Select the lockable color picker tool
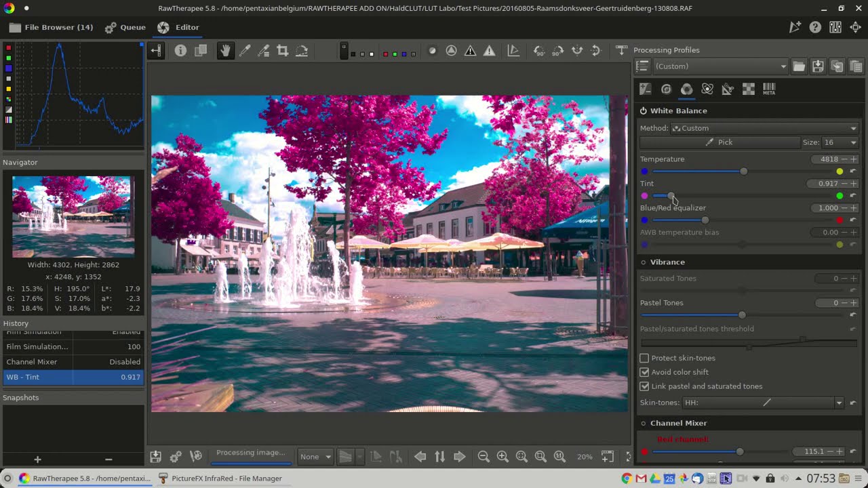The image size is (868, 488). click(x=264, y=51)
